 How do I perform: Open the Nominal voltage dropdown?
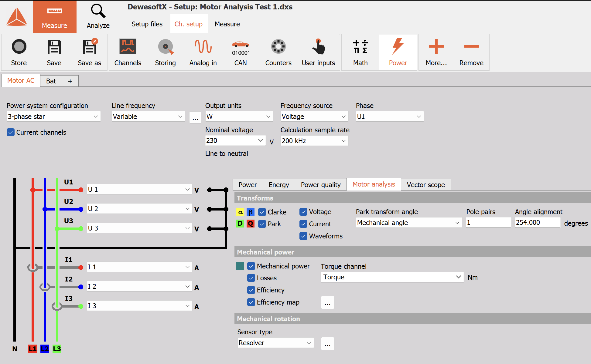235,141
